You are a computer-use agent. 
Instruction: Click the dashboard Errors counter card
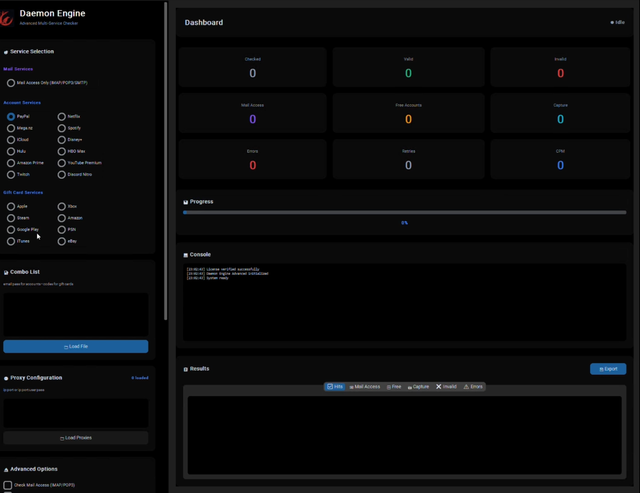click(253, 159)
